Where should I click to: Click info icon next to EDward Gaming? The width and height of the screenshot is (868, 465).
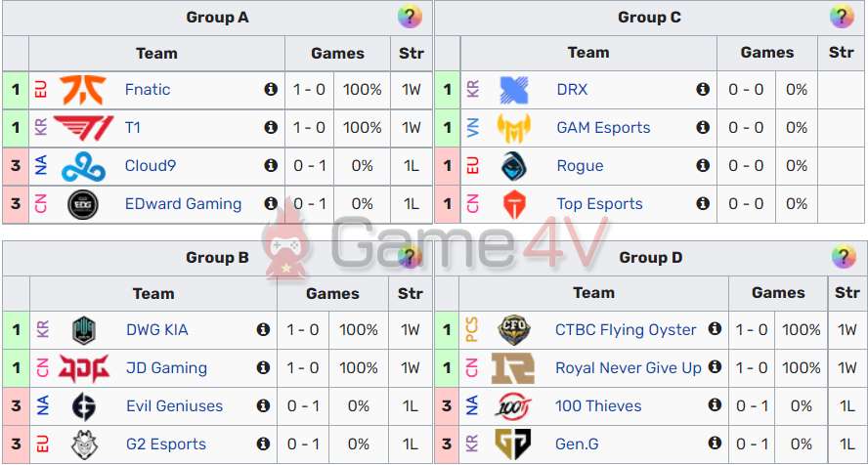click(271, 204)
